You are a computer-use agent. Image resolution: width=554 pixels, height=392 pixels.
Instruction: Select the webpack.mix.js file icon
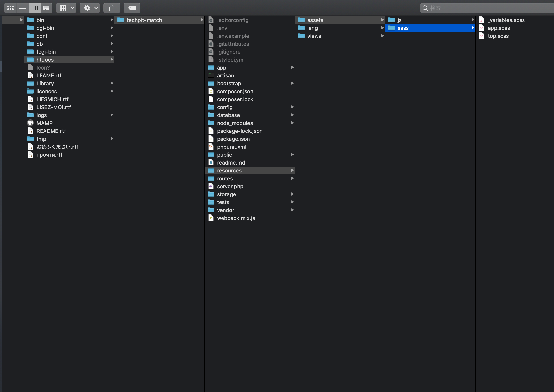(211, 218)
